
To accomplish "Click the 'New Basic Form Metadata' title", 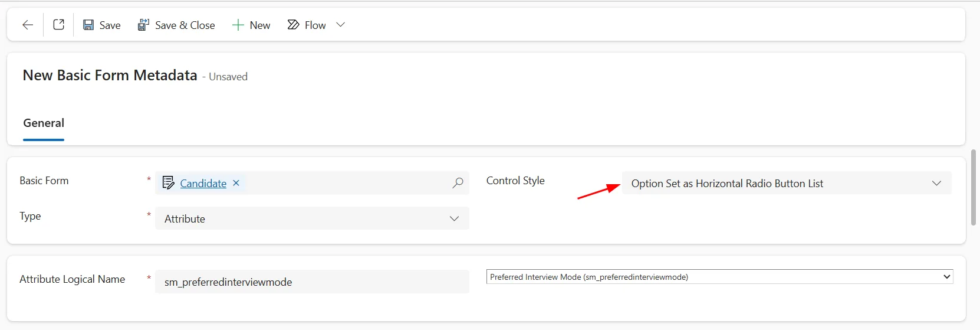I will tap(110, 76).
